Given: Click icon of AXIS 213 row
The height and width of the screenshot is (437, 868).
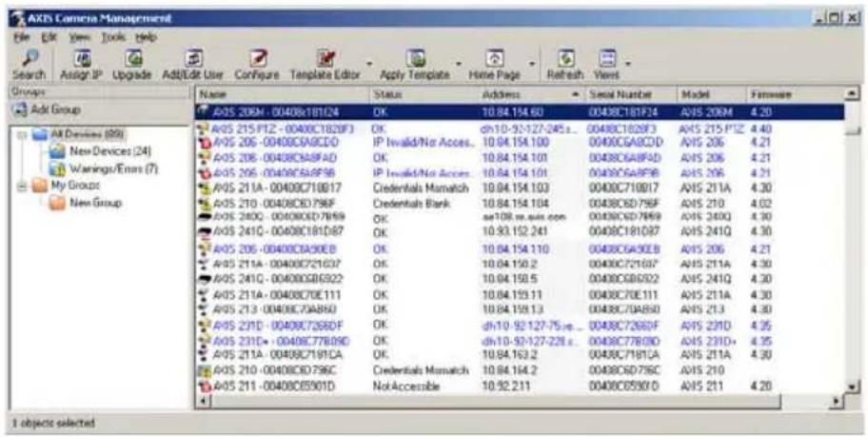Looking at the screenshot, I should [x=204, y=309].
